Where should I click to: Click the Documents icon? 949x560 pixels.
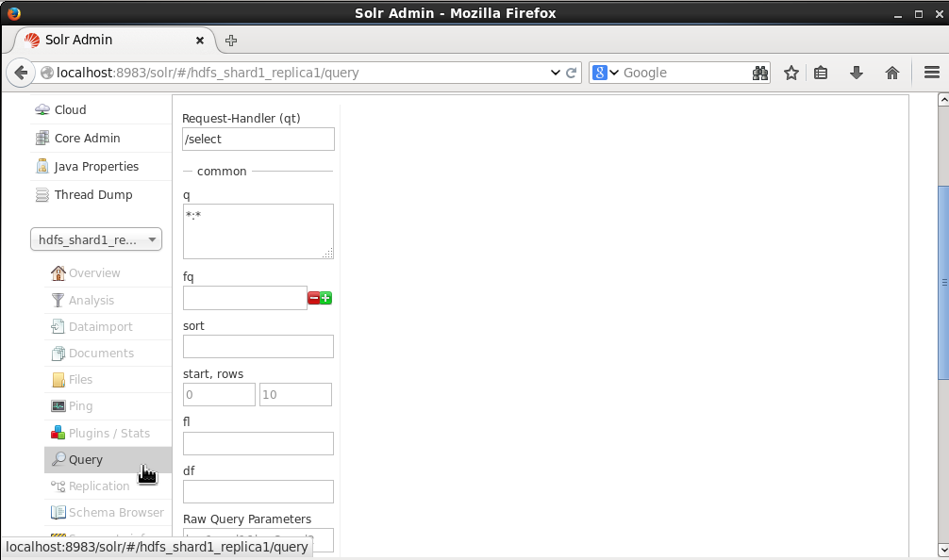click(x=58, y=354)
